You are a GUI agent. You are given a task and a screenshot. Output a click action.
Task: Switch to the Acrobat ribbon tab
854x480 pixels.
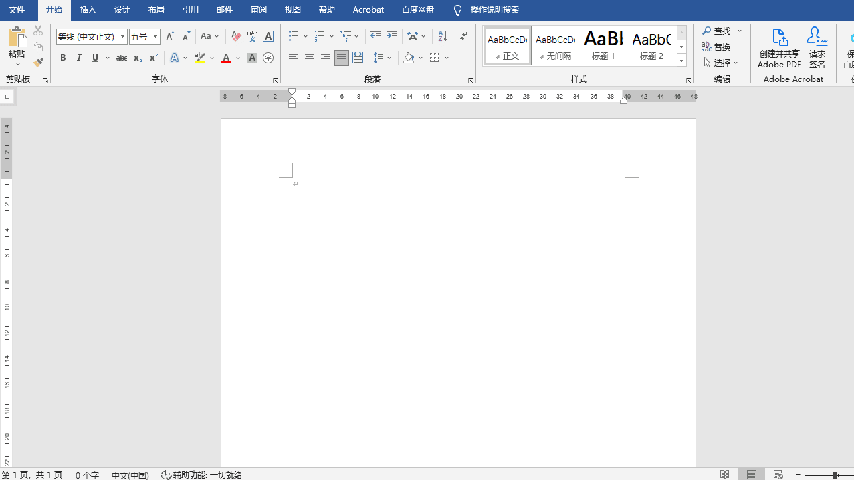(368, 9)
